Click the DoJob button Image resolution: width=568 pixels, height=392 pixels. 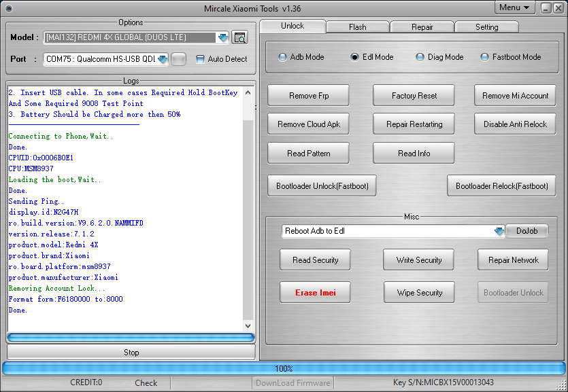527,231
